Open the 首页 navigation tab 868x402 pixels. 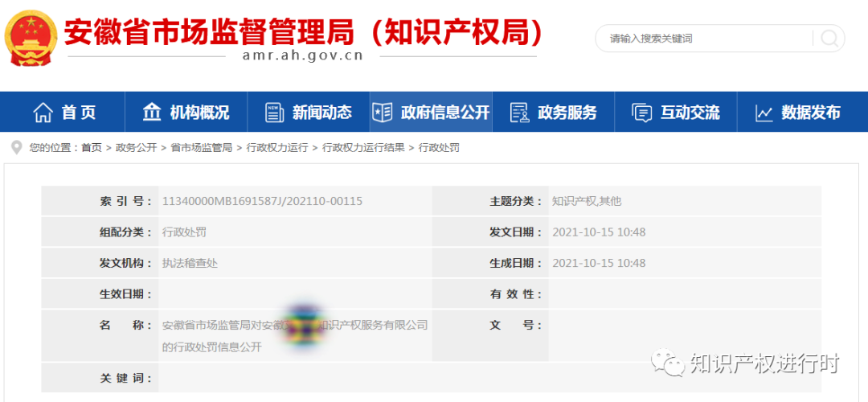(64, 112)
